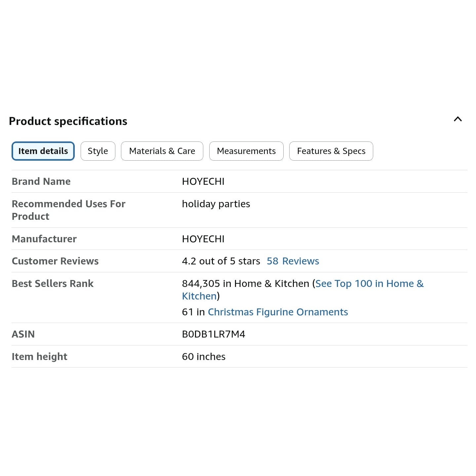
Task: View the Features & Specs tab
Action: pos(331,151)
